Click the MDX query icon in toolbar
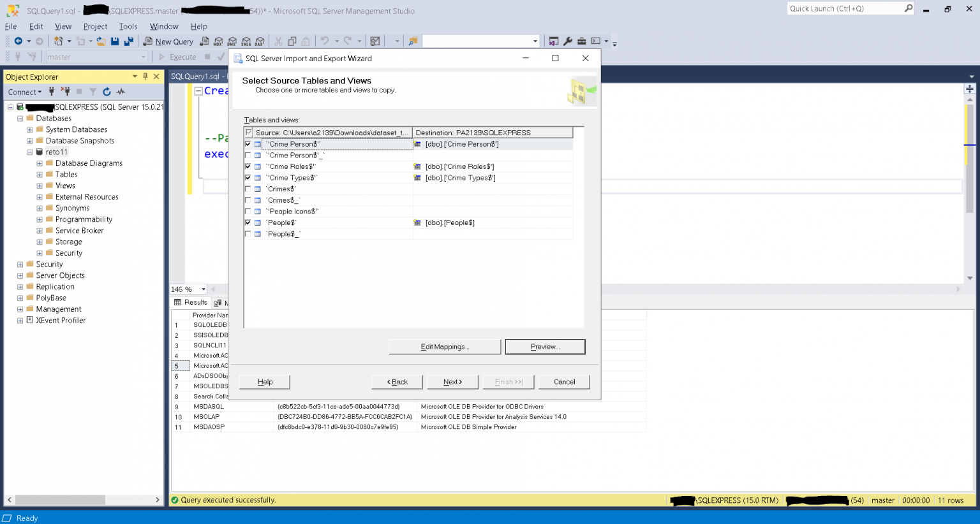 click(x=218, y=41)
